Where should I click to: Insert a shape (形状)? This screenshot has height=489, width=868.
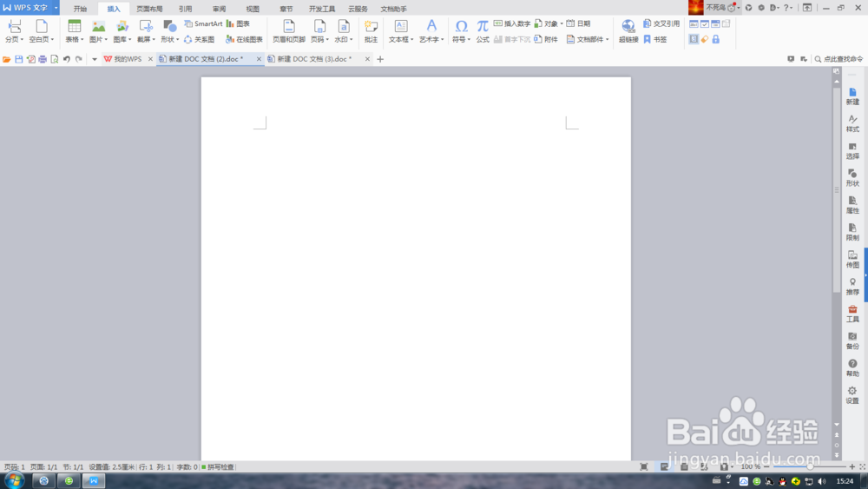[x=169, y=30]
